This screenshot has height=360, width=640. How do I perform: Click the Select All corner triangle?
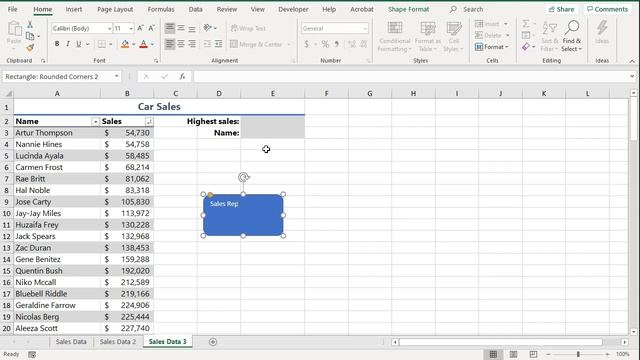(x=8, y=93)
